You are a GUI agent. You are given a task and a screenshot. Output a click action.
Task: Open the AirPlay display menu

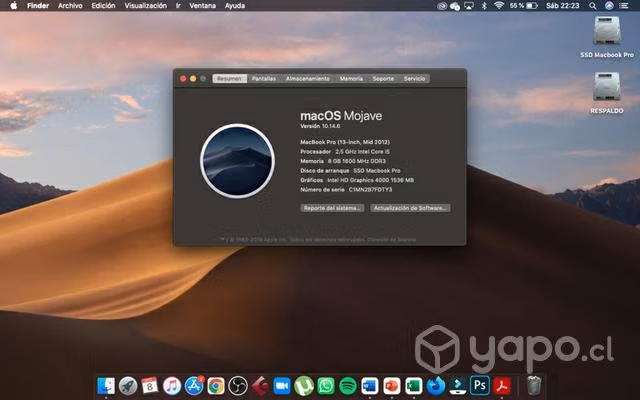point(469,6)
